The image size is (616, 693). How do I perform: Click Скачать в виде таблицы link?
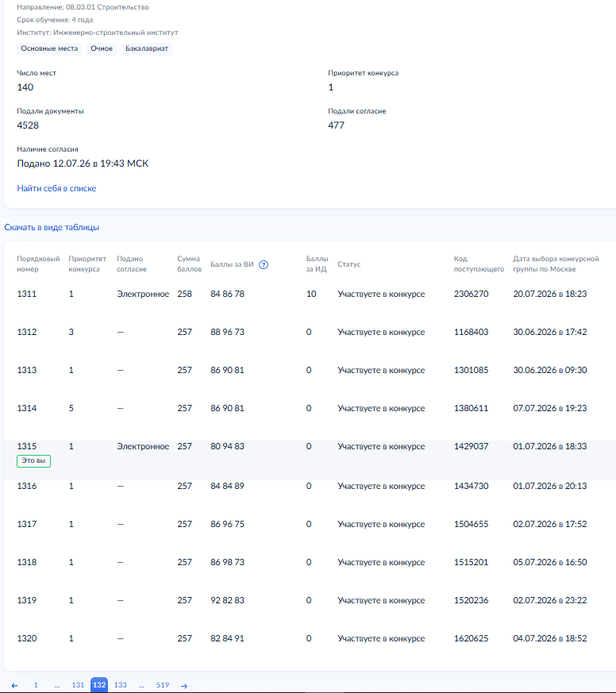[52, 227]
